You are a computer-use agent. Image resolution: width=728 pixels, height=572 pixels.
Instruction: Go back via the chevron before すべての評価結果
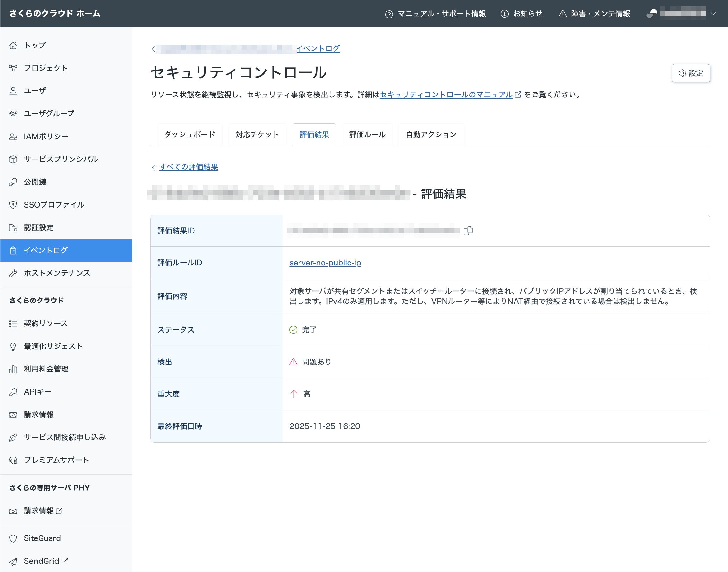coord(154,167)
